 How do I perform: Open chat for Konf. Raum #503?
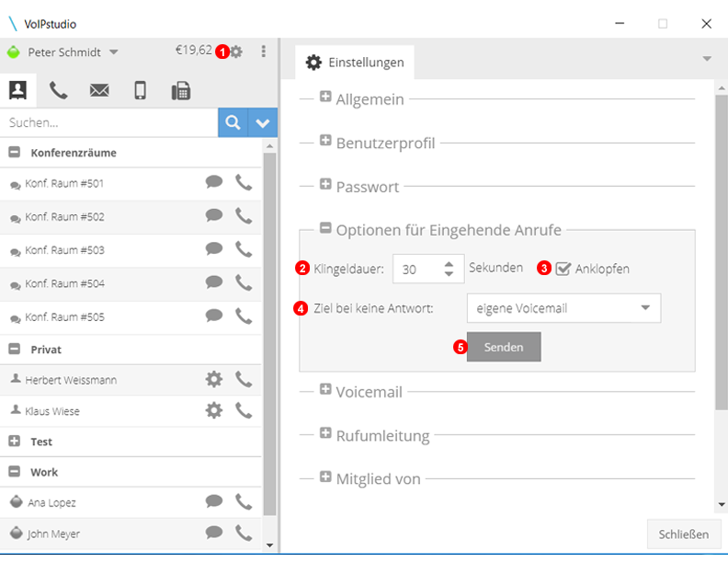point(214,248)
